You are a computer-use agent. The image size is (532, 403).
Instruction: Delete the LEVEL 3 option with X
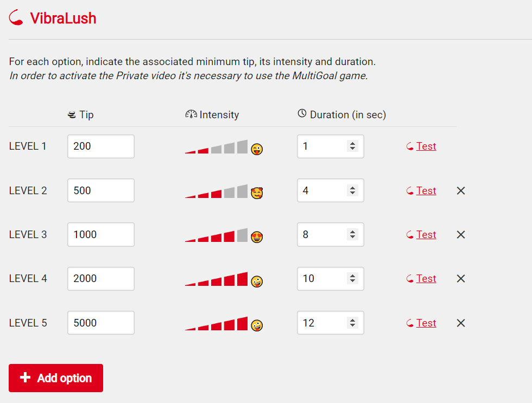click(x=461, y=234)
